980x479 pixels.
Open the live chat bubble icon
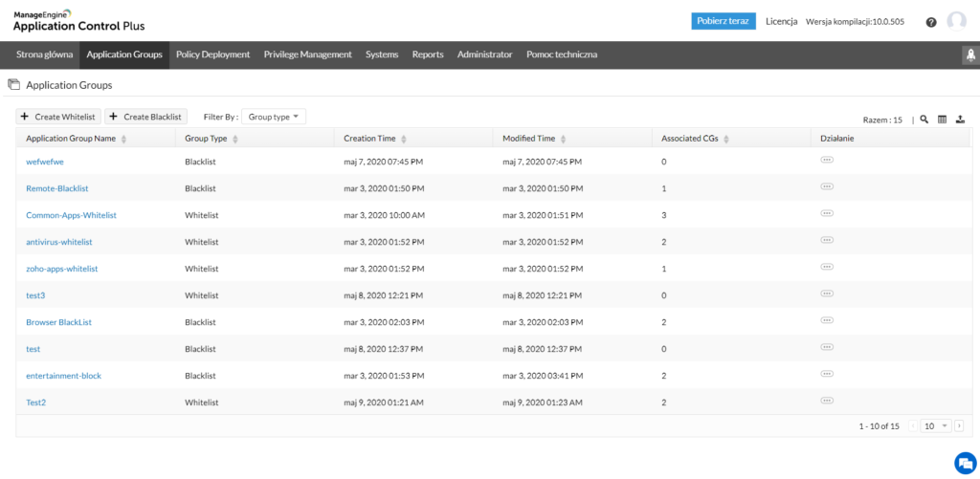(963, 462)
